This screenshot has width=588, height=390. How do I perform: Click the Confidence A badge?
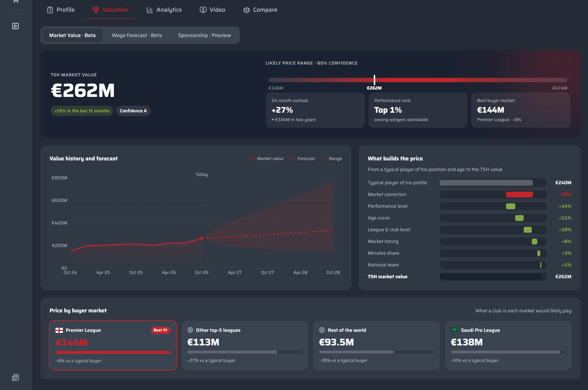(133, 111)
